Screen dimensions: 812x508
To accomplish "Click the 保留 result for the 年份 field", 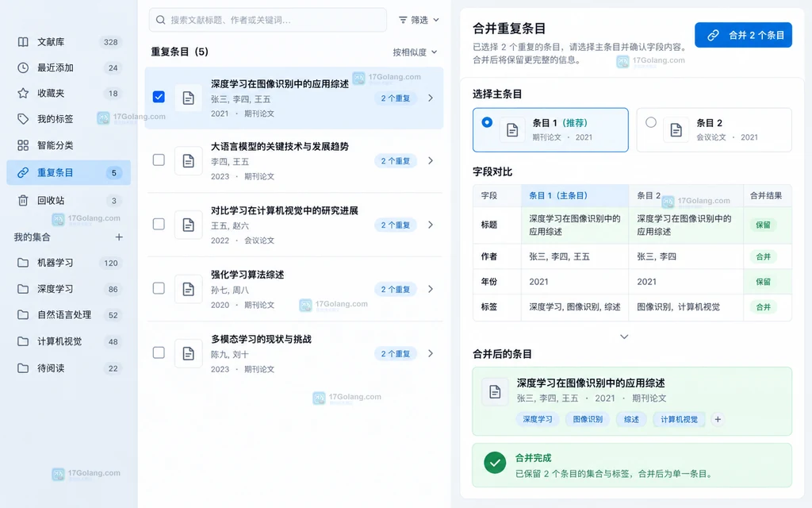I will pos(764,282).
